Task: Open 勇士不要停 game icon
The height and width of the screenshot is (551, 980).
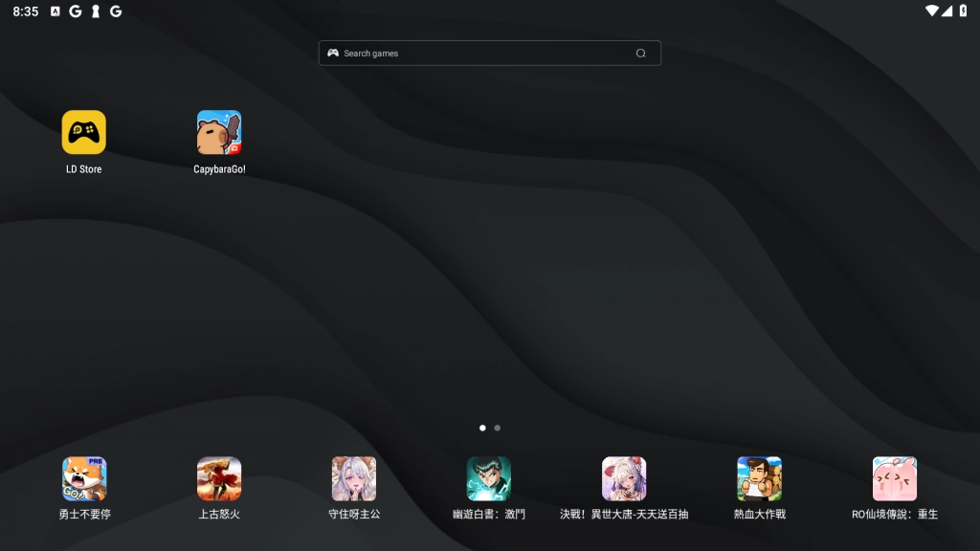Action: point(84,478)
